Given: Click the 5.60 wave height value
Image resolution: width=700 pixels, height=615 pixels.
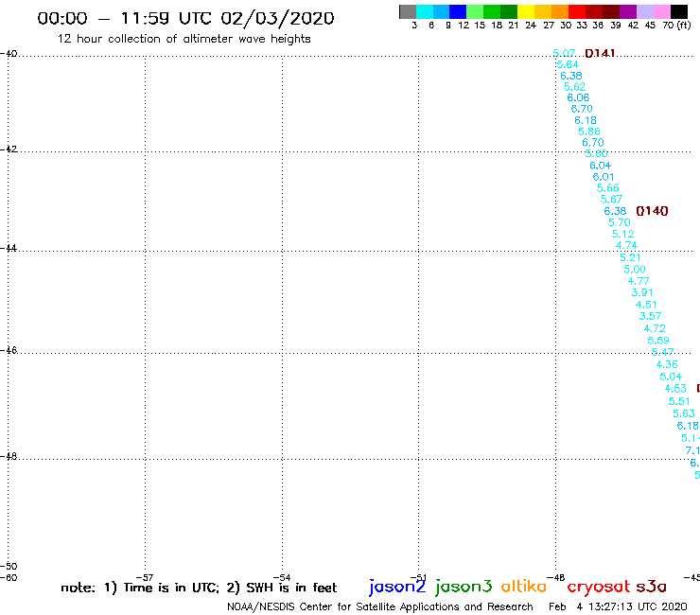Looking at the screenshot, I should (597, 153).
